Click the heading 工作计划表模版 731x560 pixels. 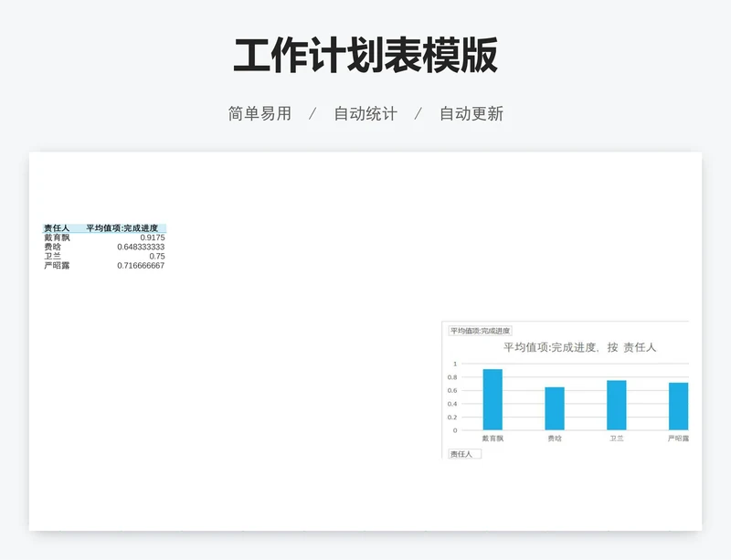tap(365, 56)
